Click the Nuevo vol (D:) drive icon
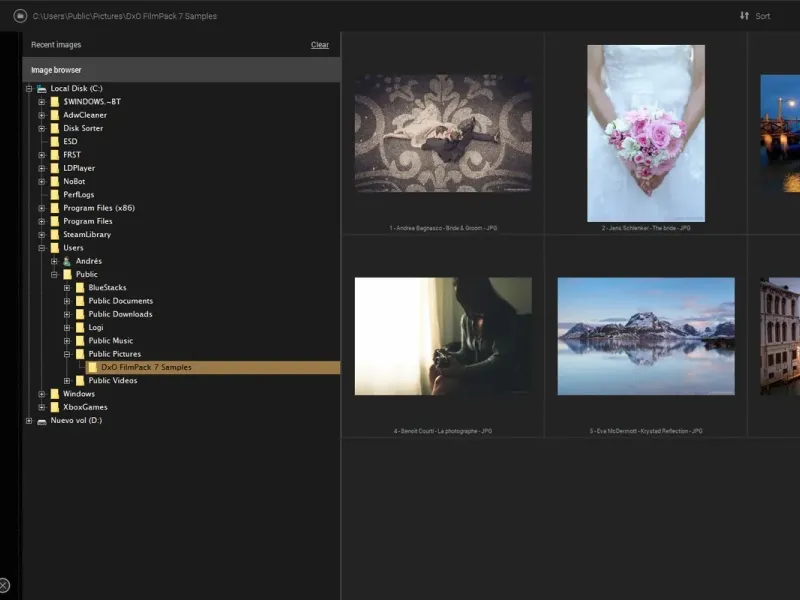 point(42,421)
